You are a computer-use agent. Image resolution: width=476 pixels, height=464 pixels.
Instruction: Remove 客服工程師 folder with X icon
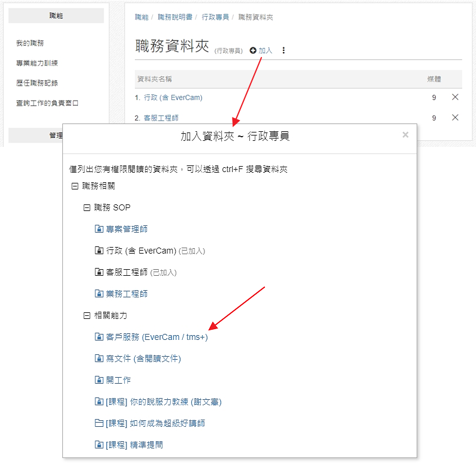tap(455, 117)
